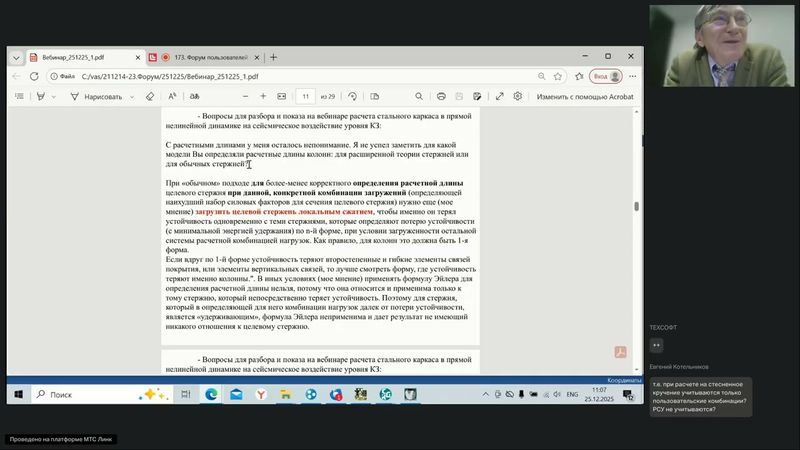Click the Вход sign-in profile button
Image resolution: width=800 pixels, height=450 pixels.
click(x=606, y=76)
